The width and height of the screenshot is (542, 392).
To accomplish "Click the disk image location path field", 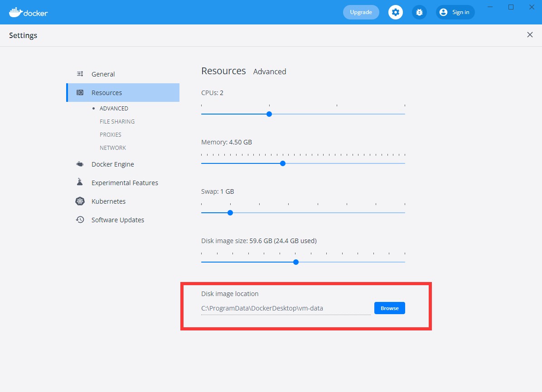I will point(286,309).
